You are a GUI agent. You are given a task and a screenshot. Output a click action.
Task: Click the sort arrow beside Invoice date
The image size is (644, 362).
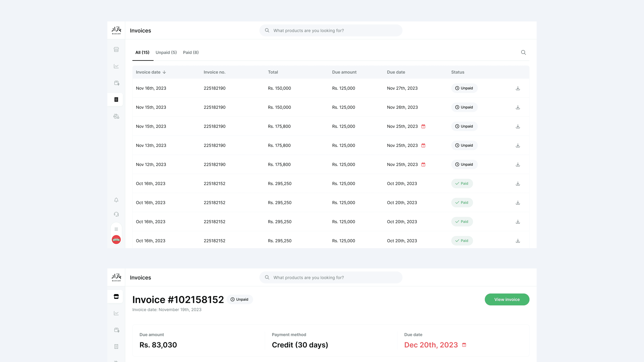point(164,72)
